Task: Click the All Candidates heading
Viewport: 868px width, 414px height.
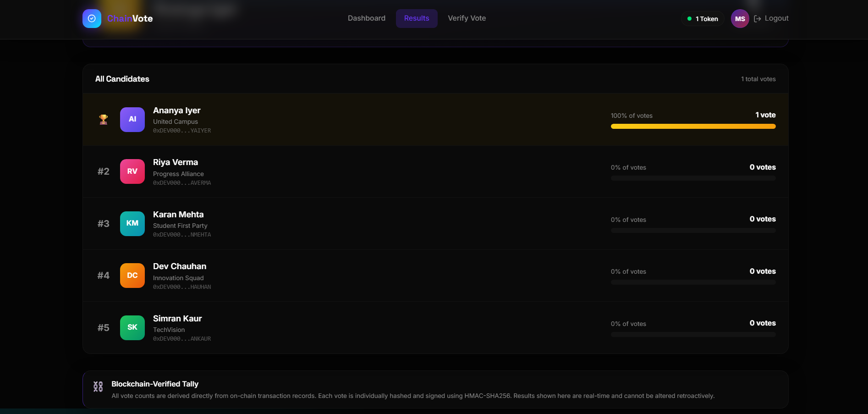Action: pyautogui.click(x=122, y=79)
